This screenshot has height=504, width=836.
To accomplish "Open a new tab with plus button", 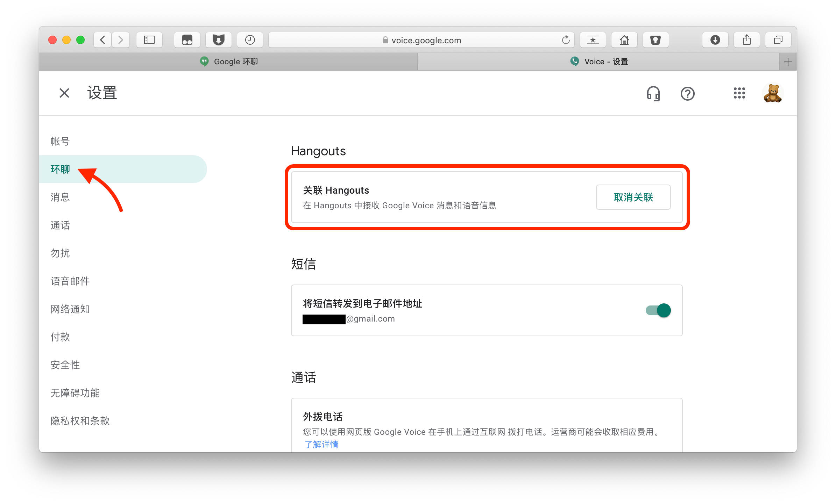I will [x=788, y=62].
